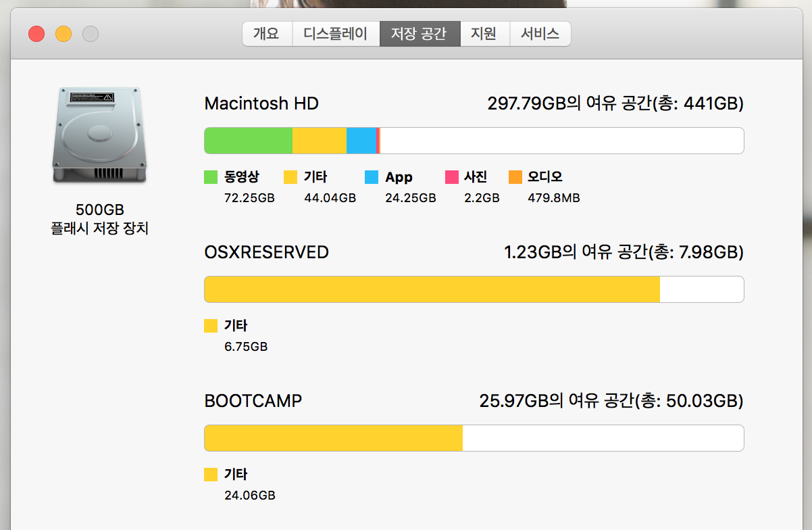
Task: Click the orange 오디오 legend swatch
Action: coord(515,177)
